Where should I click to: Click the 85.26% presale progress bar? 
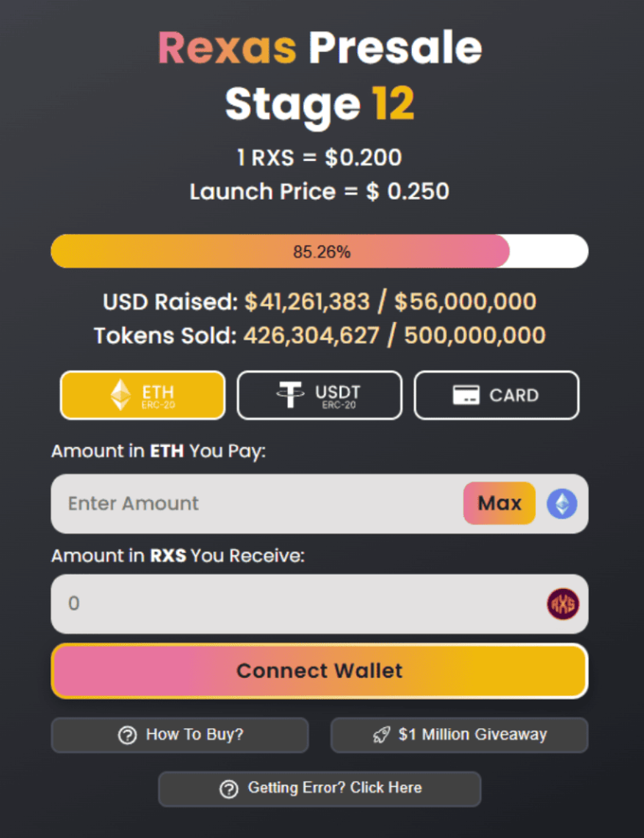(x=319, y=250)
